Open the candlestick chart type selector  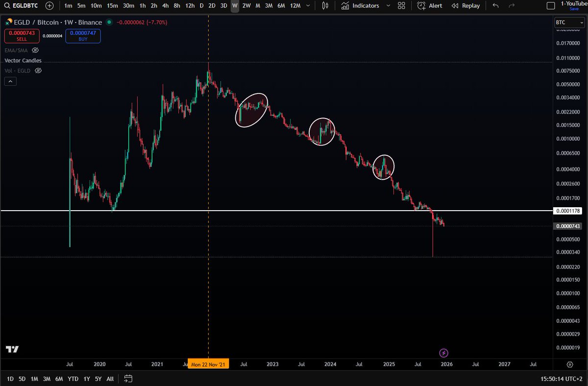tap(325, 6)
